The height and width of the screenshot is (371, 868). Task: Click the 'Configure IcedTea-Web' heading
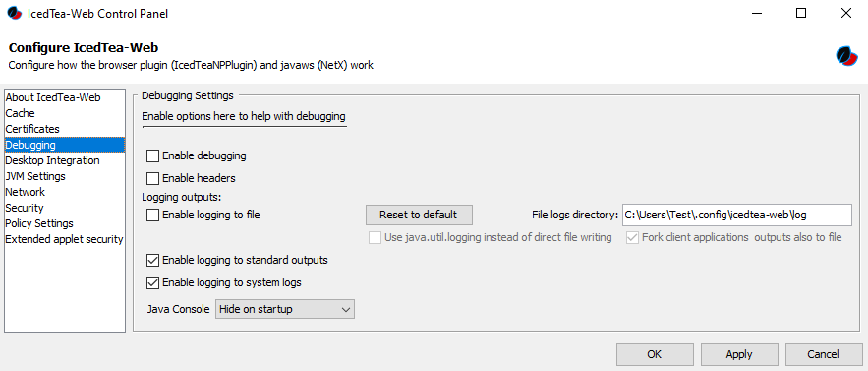click(x=85, y=47)
